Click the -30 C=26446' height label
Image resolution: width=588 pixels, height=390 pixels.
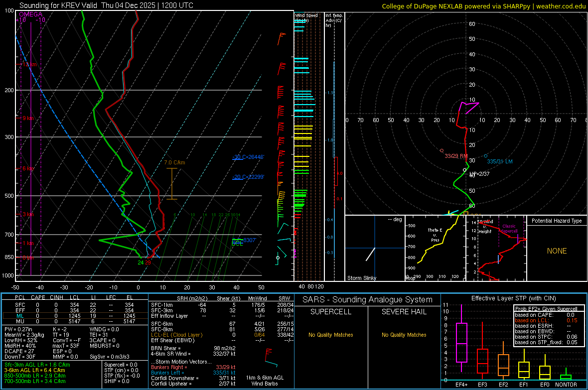point(248,157)
